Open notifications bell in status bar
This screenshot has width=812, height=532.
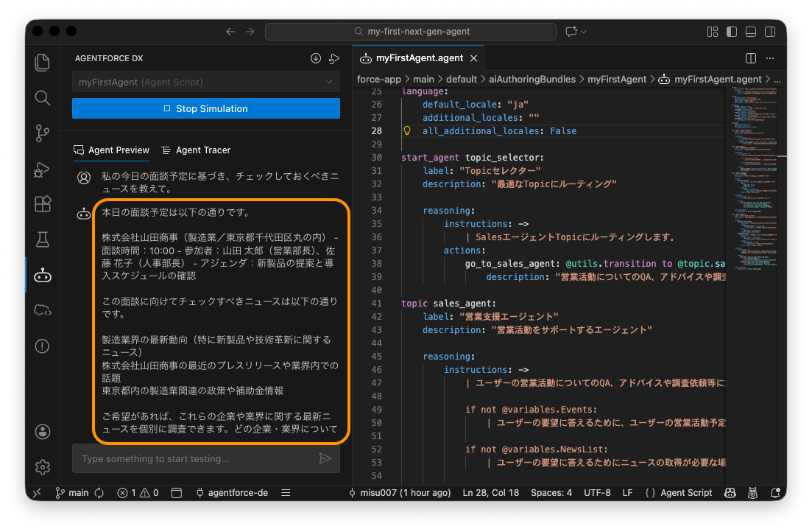pos(775,493)
